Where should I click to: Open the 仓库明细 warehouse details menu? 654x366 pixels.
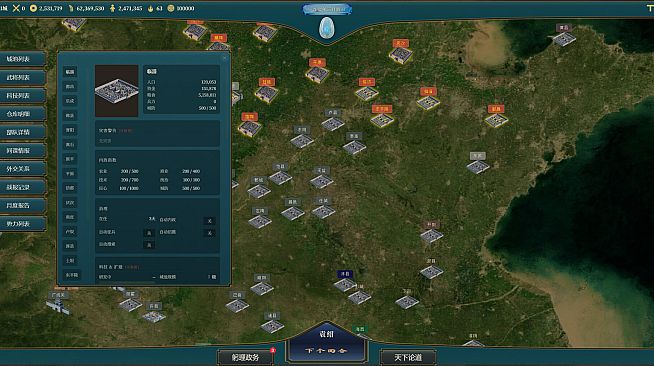point(23,114)
